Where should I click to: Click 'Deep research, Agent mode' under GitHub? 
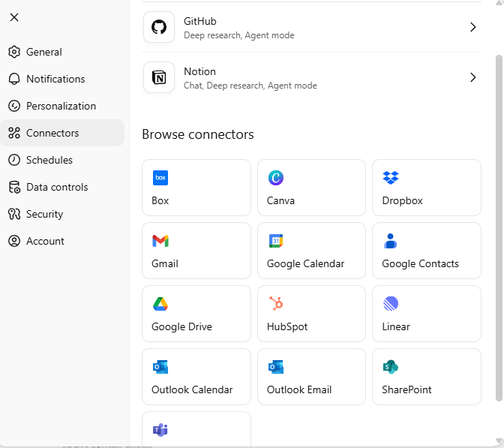tap(238, 35)
